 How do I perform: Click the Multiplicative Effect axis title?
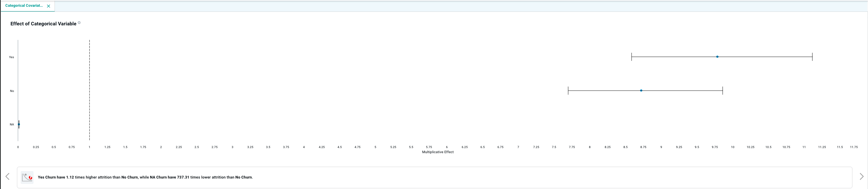tap(438, 152)
